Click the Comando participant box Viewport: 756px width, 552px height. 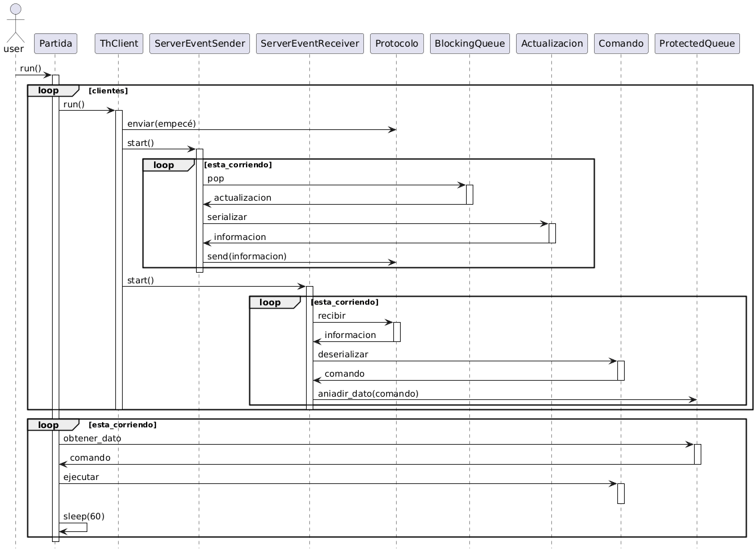(x=620, y=43)
